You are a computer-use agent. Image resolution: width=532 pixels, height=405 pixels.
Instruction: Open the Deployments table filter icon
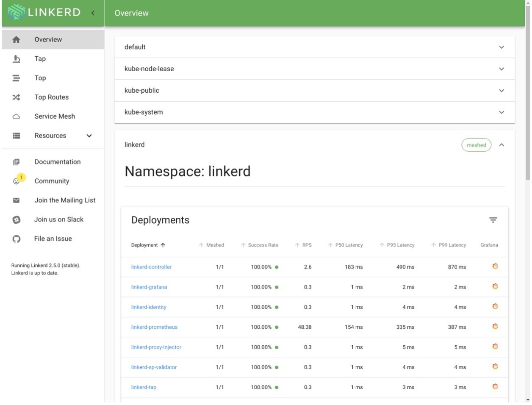coord(493,220)
